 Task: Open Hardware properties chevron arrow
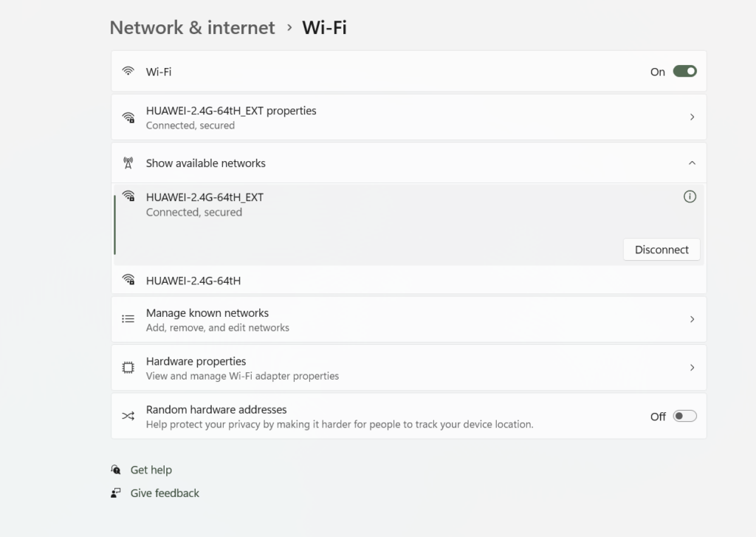pos(692,368)
